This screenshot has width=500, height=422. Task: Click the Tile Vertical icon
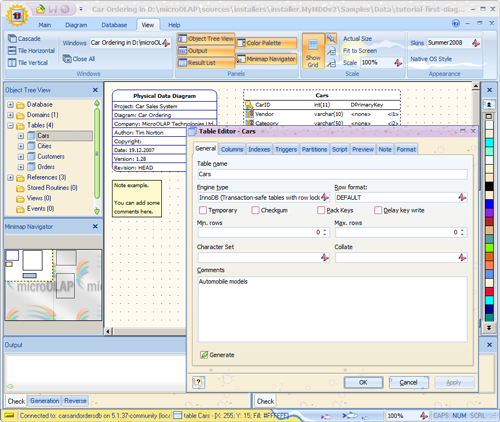coord(12,63)
